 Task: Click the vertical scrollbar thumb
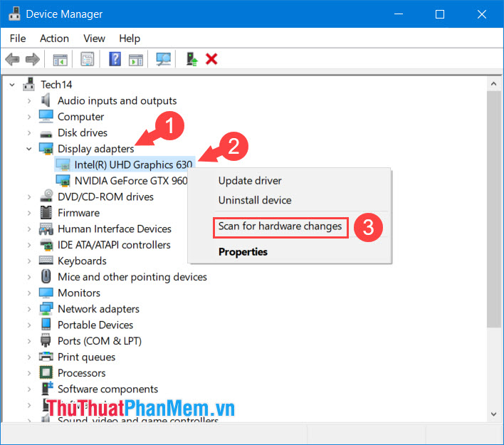click(494, 209)
